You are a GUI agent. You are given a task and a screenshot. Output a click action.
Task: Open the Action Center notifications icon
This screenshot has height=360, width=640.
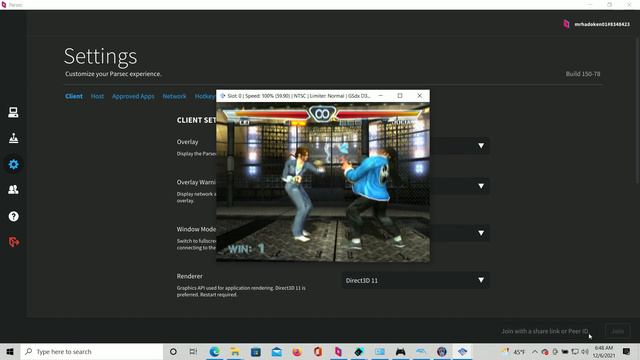(x=627, y=351)
